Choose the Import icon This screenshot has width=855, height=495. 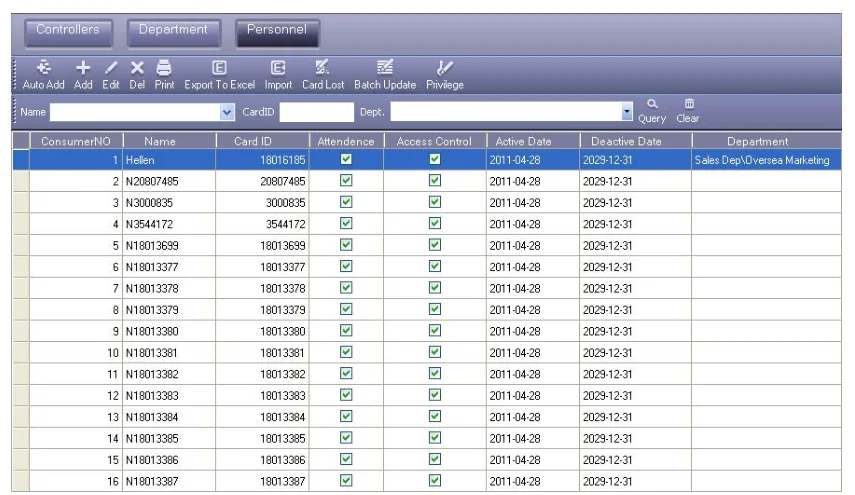pyautogui.click(x=278, y=75)
